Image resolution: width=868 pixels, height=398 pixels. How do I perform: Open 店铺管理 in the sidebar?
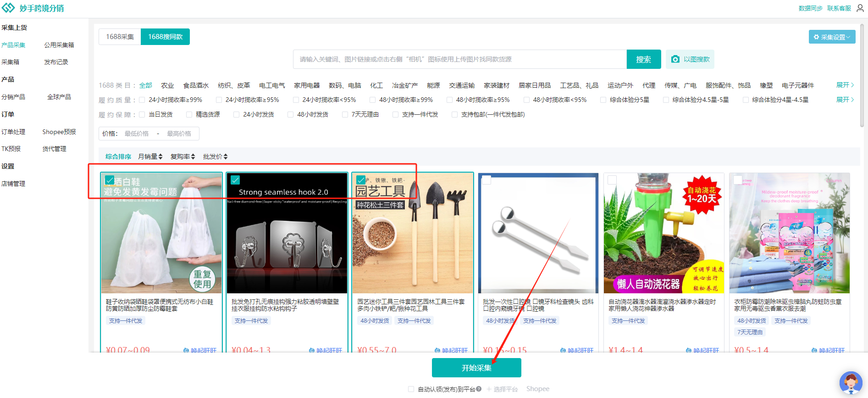pos(13,184)
